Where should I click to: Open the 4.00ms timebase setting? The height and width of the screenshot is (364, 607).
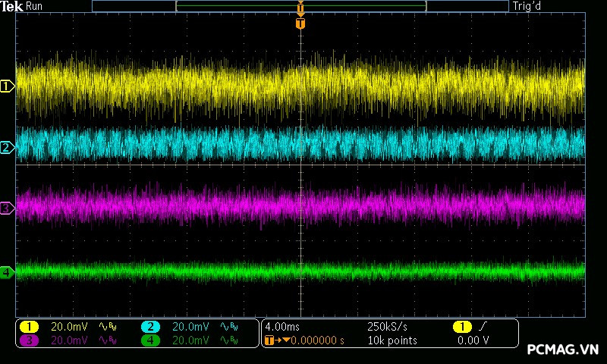283,326
